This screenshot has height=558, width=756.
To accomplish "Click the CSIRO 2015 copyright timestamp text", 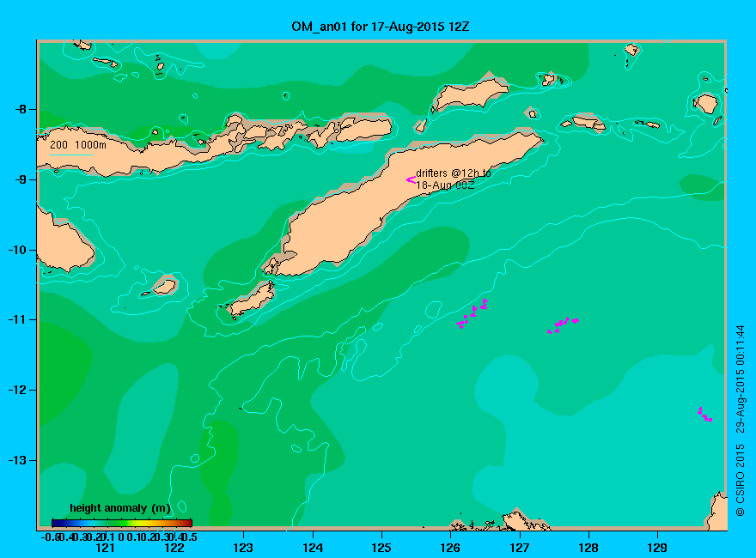I will (x=740, y=420).
